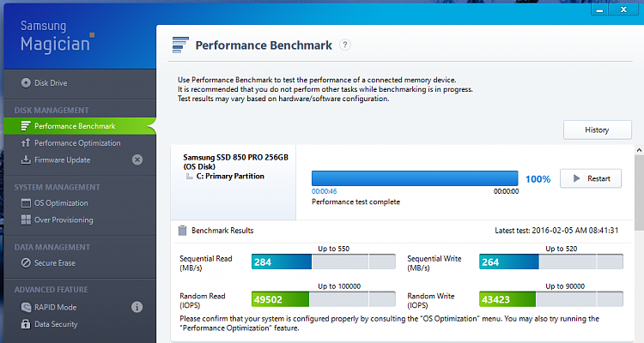
Task: Go to Performance Optimization page
Action: (77, 143)
